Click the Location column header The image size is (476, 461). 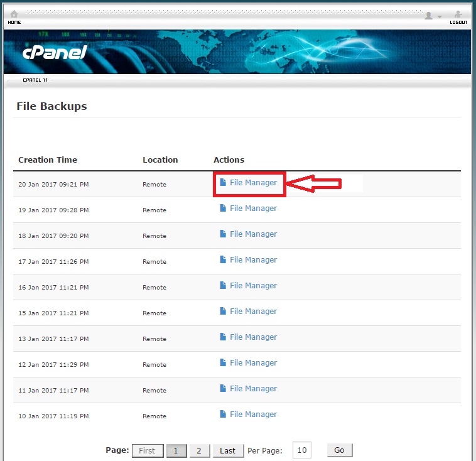pos(160,160)
